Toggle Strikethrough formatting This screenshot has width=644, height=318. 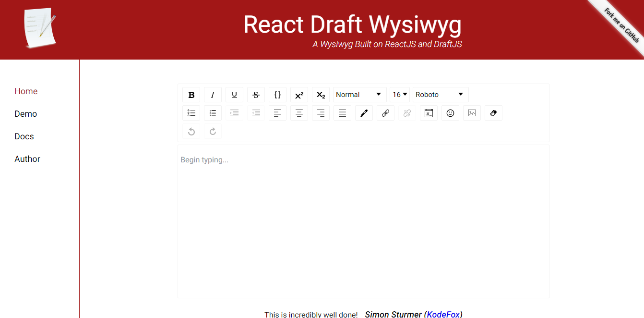[x=256, y=95]
